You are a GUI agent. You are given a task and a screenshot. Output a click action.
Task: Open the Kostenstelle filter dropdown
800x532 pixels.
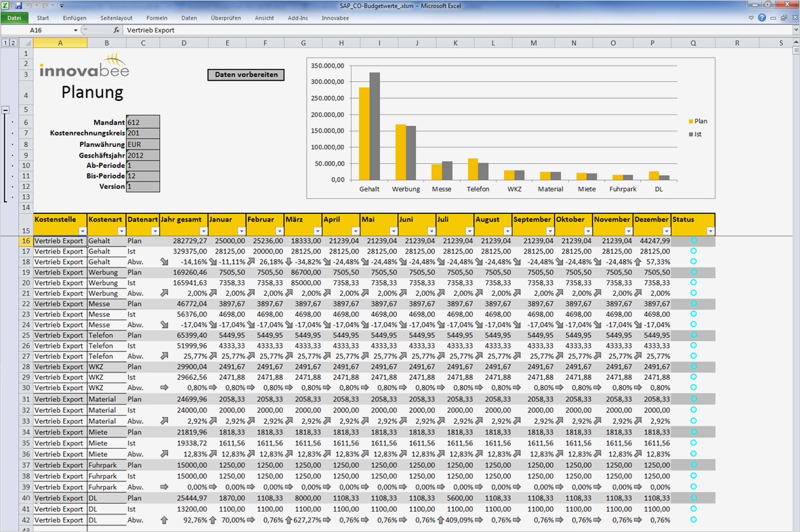(82, 231)
